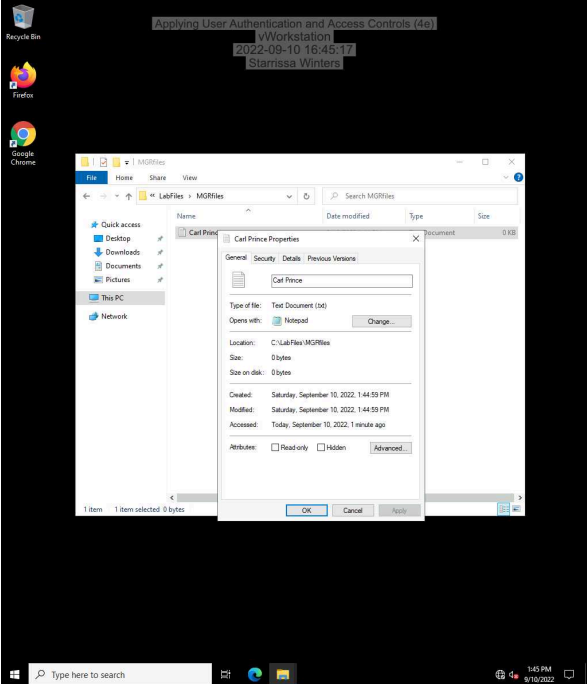Image resolution: width=587 pixels, height=684 pixels.
Task: Click the Explorer Forward arrow
Action: 103,196
